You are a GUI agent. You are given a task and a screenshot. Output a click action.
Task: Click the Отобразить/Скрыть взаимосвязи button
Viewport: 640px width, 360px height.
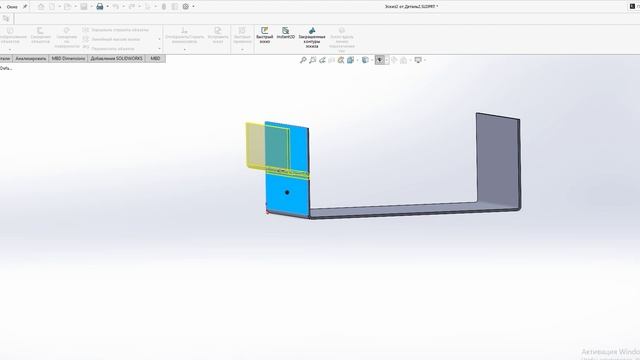tap(185, 36)
